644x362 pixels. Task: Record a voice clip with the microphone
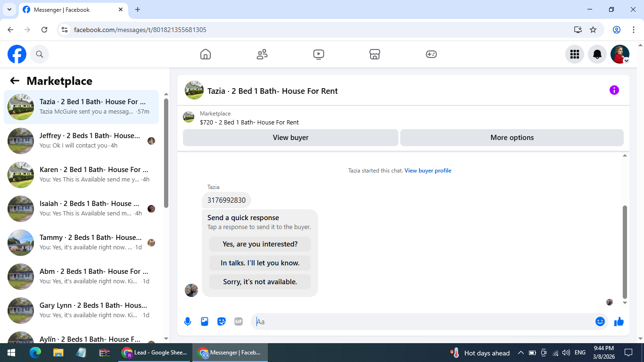(188, 321)
